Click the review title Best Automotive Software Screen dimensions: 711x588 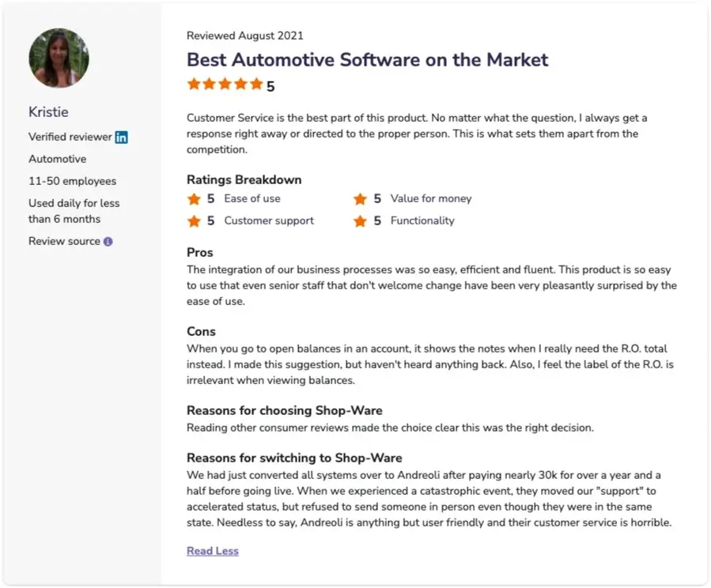coord(367,60)
